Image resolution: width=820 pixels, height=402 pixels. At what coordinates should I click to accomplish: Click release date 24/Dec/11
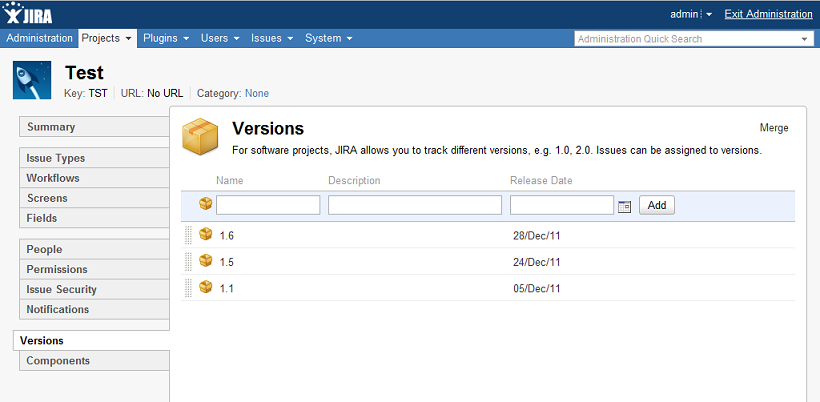537,262
